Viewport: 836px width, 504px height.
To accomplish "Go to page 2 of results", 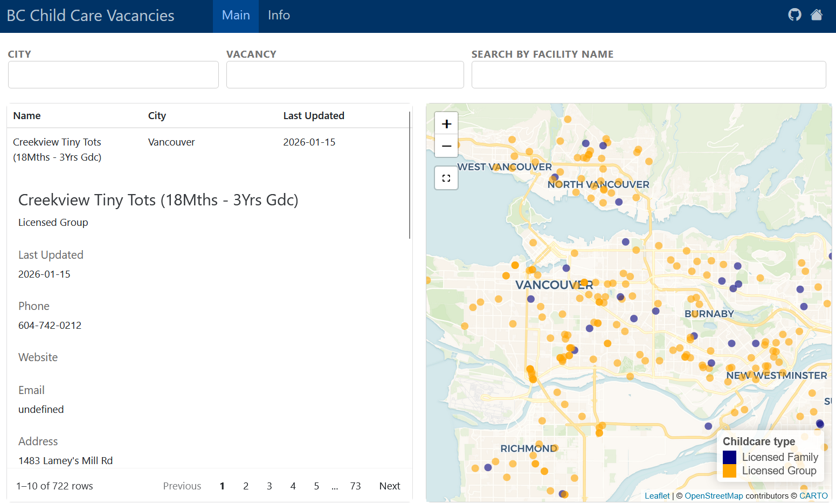I will [x=246, y=486].
